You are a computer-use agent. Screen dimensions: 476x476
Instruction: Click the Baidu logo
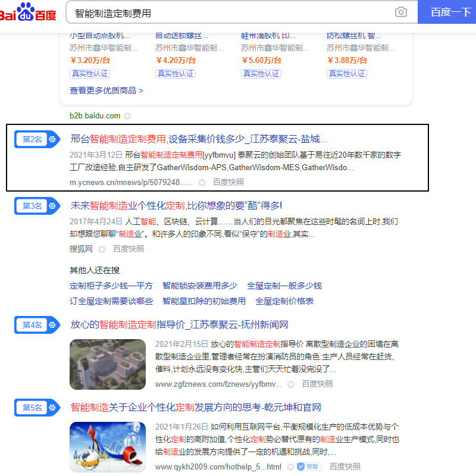pos(28,12)
